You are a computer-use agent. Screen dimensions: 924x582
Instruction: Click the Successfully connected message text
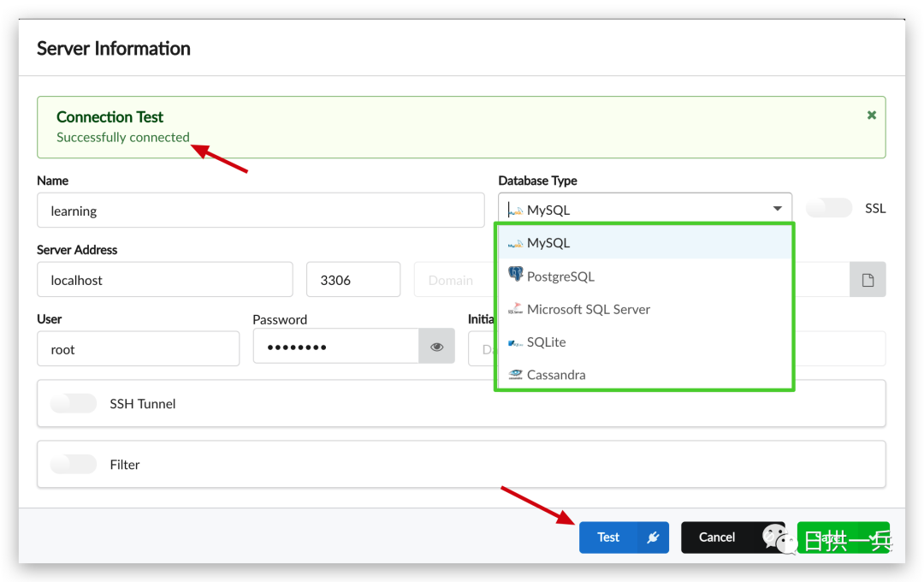coord(123,137)
